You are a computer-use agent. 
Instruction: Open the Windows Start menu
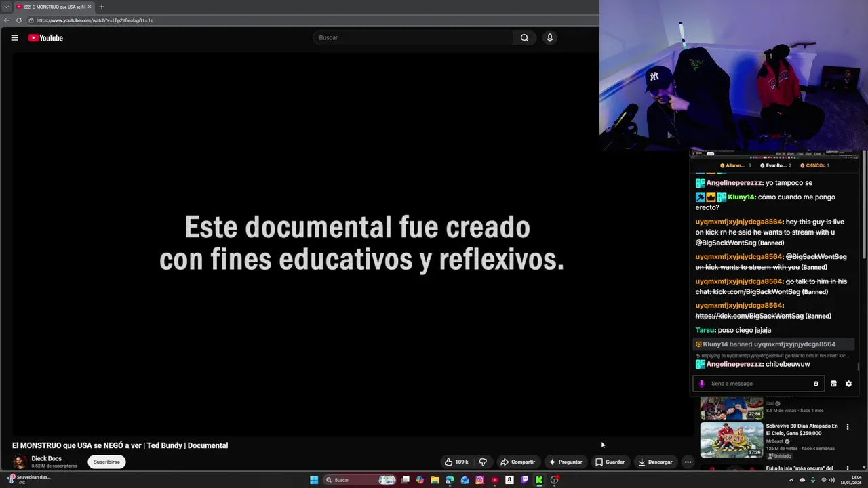pos(314,480)
